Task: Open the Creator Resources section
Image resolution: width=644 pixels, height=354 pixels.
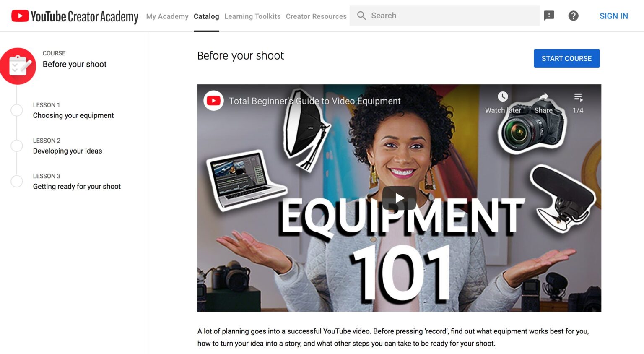Action: click(316, 16)
